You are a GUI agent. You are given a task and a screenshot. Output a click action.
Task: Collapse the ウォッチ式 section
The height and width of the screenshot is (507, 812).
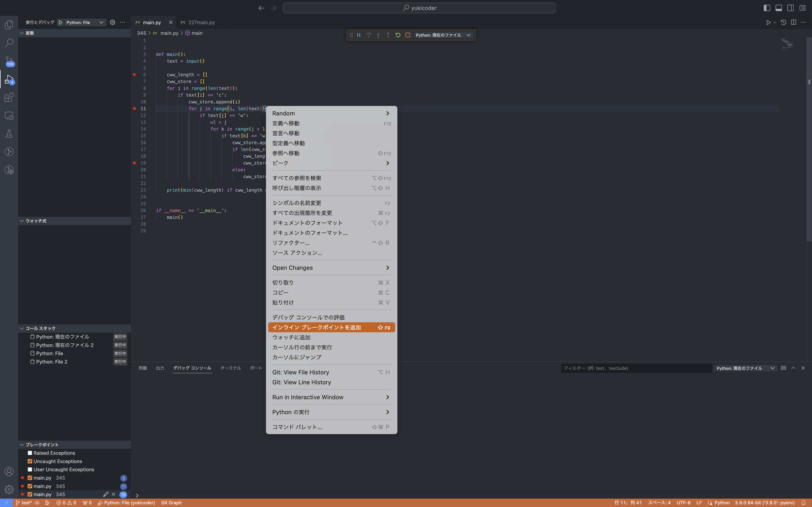click(22, 221)
